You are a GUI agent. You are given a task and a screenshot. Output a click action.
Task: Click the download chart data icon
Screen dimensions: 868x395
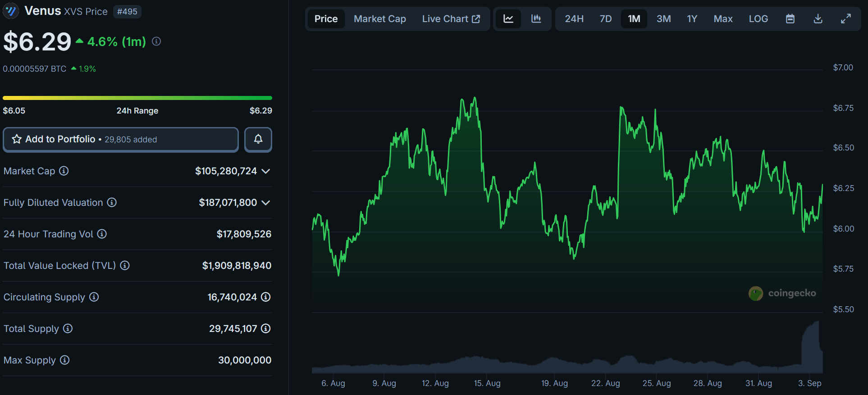pos(818,18)
